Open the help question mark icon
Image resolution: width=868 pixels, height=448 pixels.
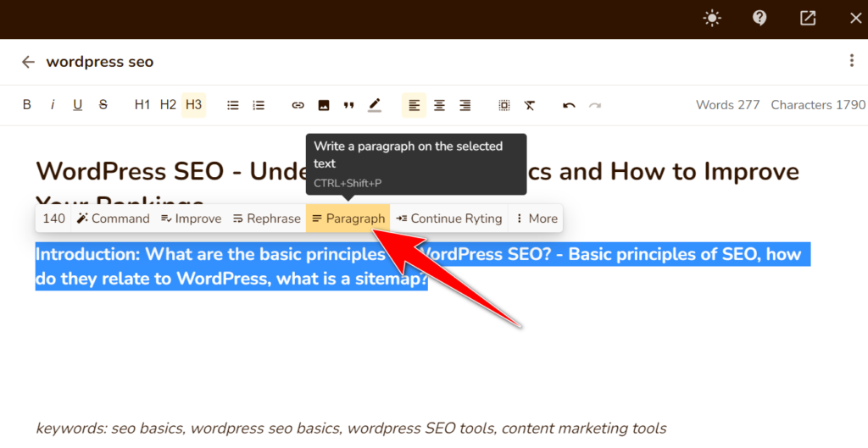[759, 19]
